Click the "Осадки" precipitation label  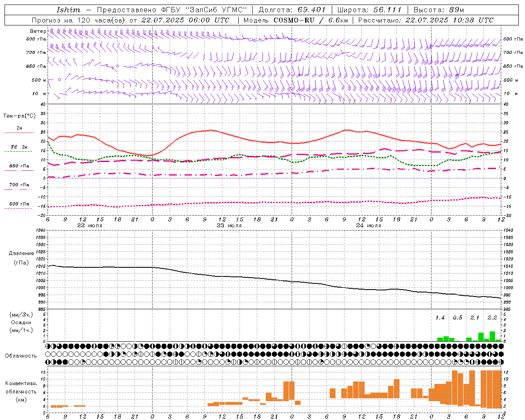pos(21,322)
